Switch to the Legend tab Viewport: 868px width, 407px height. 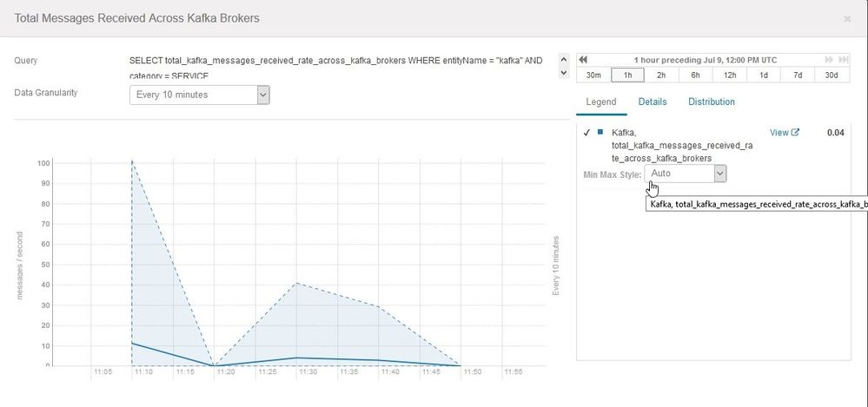(601, 102)
